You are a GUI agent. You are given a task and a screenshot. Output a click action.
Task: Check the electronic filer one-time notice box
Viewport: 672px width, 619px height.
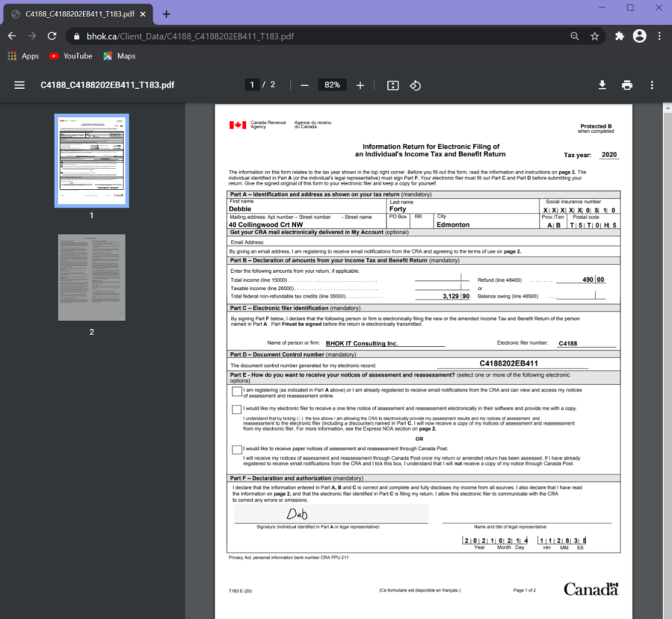pos(237,409)
